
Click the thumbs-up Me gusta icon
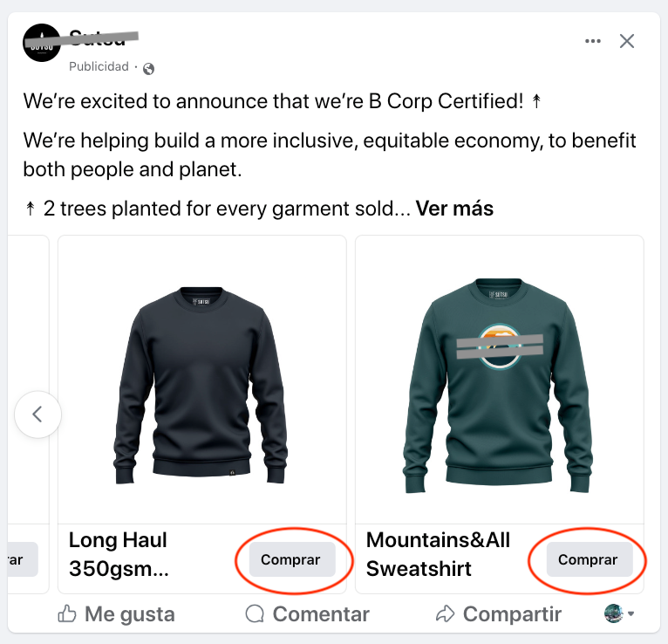click(x=66, y=614)
